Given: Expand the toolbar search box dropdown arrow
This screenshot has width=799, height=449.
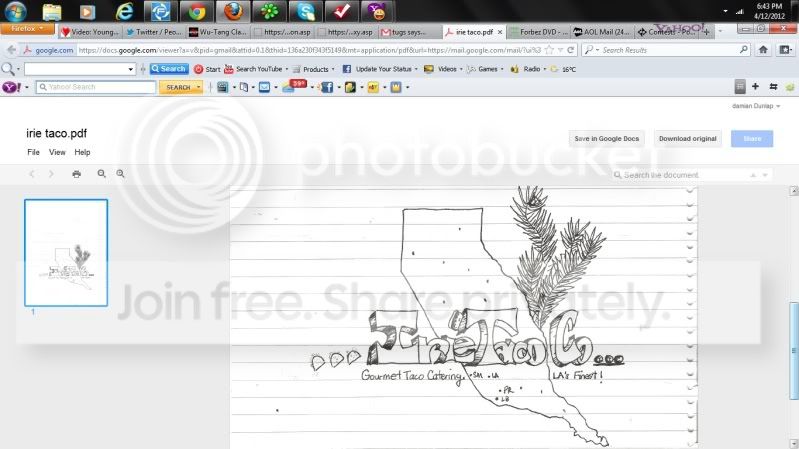Looking at the screenshot, I should pyautogui.click(x=130, y=69).
